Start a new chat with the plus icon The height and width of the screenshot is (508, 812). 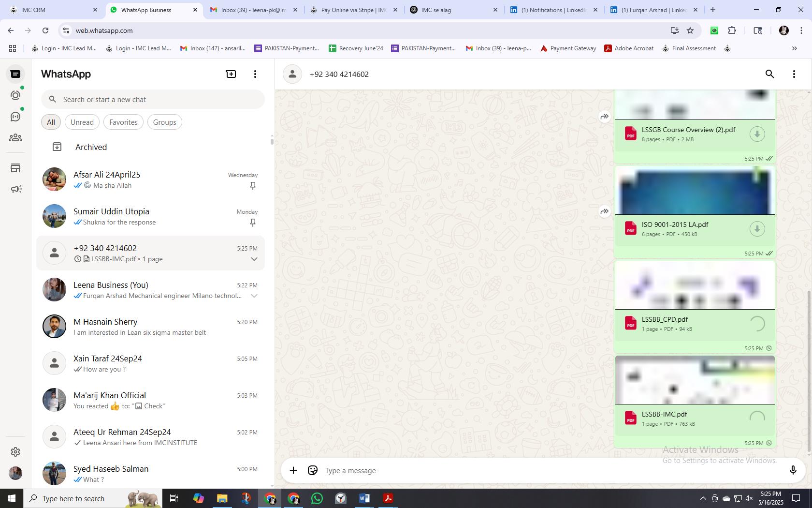[x=231, y=74]
